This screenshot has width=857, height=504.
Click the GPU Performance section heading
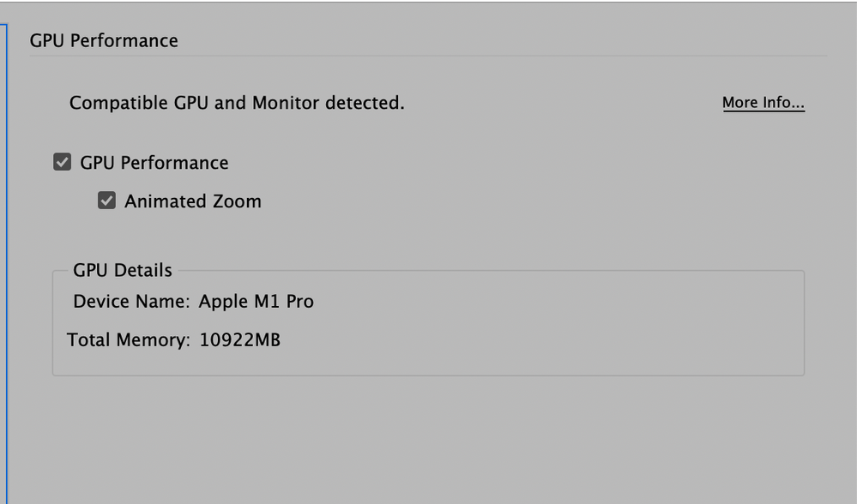[104, 41]
